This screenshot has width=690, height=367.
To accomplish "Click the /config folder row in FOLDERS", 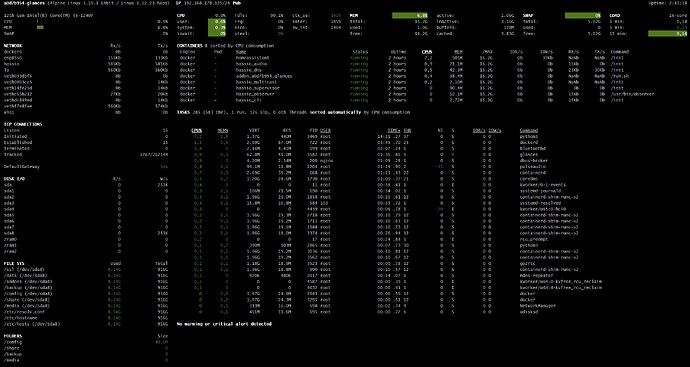I will [86, 342].
